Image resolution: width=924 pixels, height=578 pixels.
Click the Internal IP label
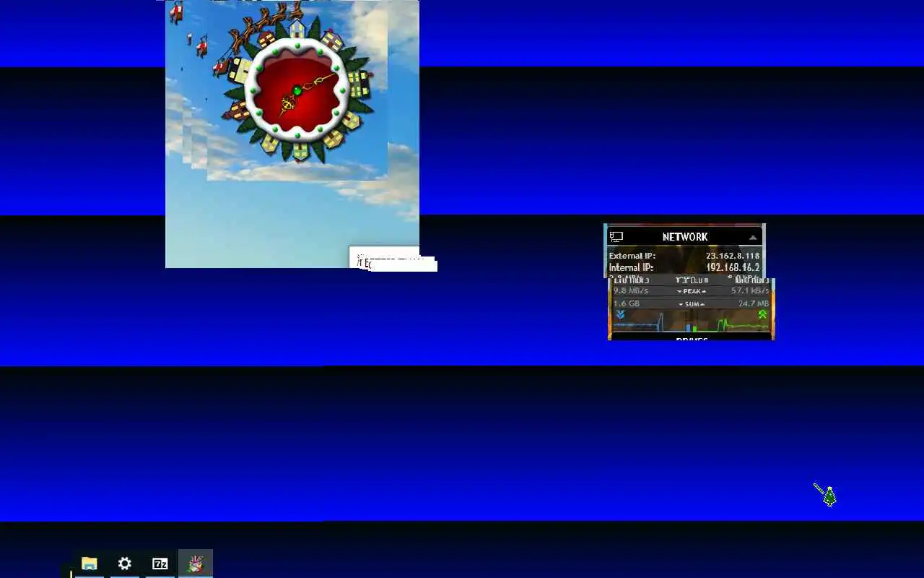631,267
